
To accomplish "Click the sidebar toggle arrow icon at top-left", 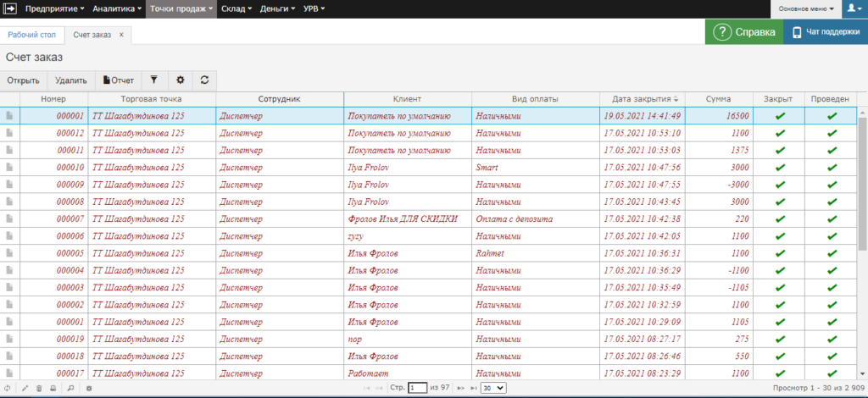I will pos(10,8).
